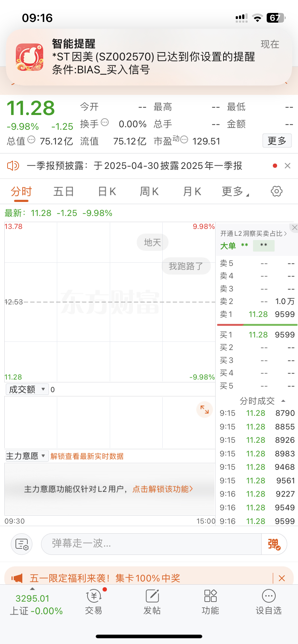
Task: Open the 更多 stock details button
Action: pos(277,141)
